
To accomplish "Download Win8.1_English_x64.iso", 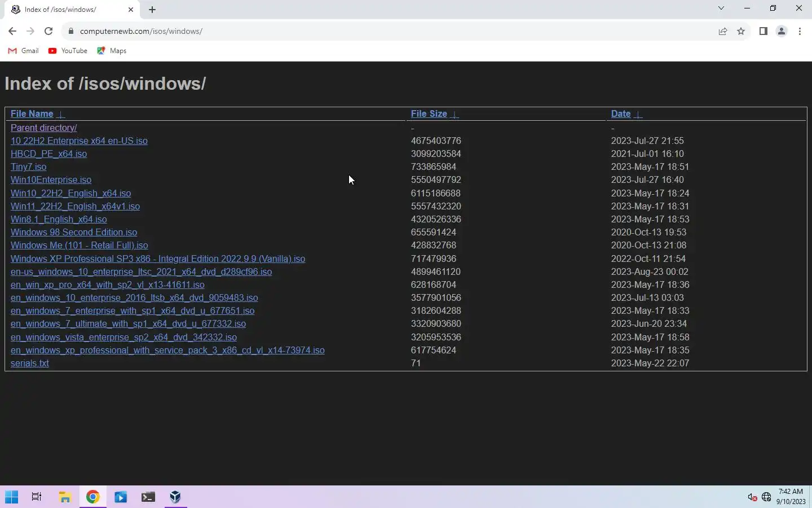I will [59, 220].
